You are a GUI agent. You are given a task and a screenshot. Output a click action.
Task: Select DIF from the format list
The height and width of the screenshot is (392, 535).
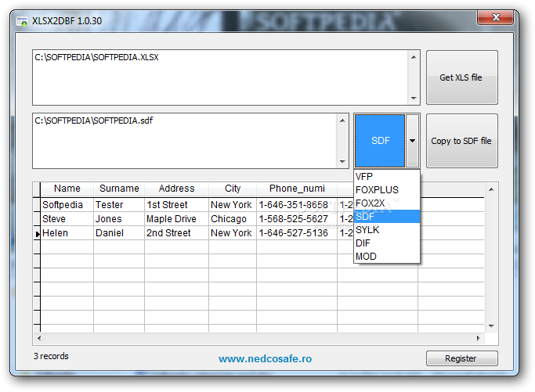387,243
